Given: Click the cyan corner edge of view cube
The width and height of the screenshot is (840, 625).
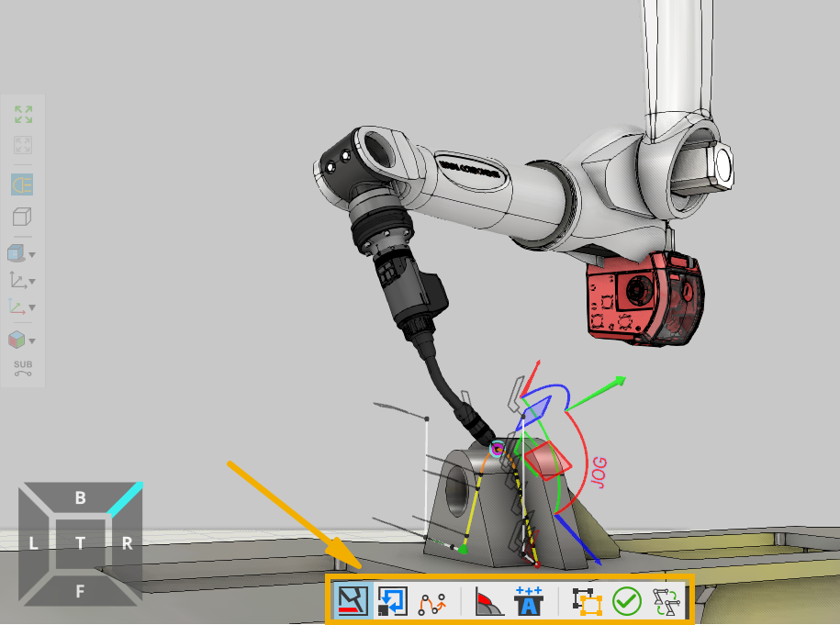Looking at the screenshot, I should click(x=126, y=497).
